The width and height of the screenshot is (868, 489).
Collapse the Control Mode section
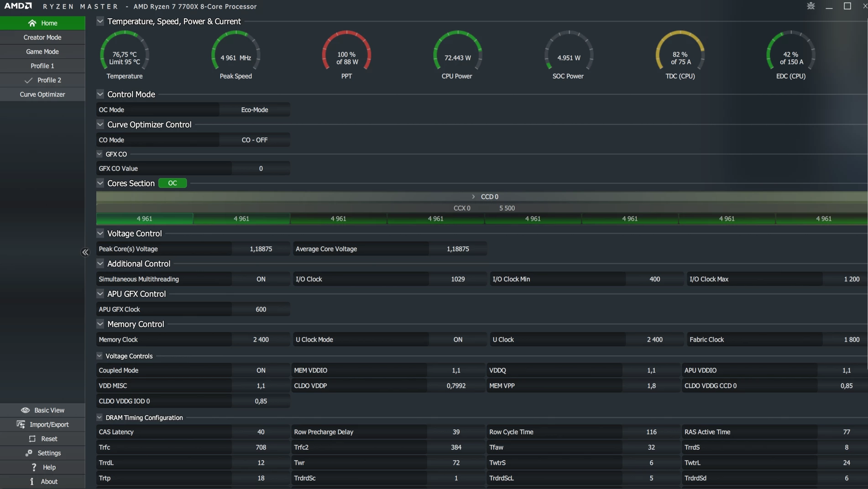click(x=100, y=94)
